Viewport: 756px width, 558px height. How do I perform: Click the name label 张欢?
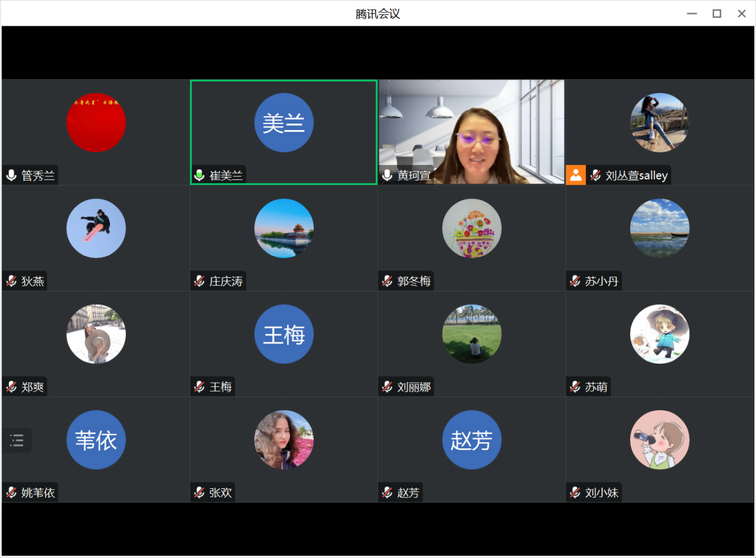[221, 493]
